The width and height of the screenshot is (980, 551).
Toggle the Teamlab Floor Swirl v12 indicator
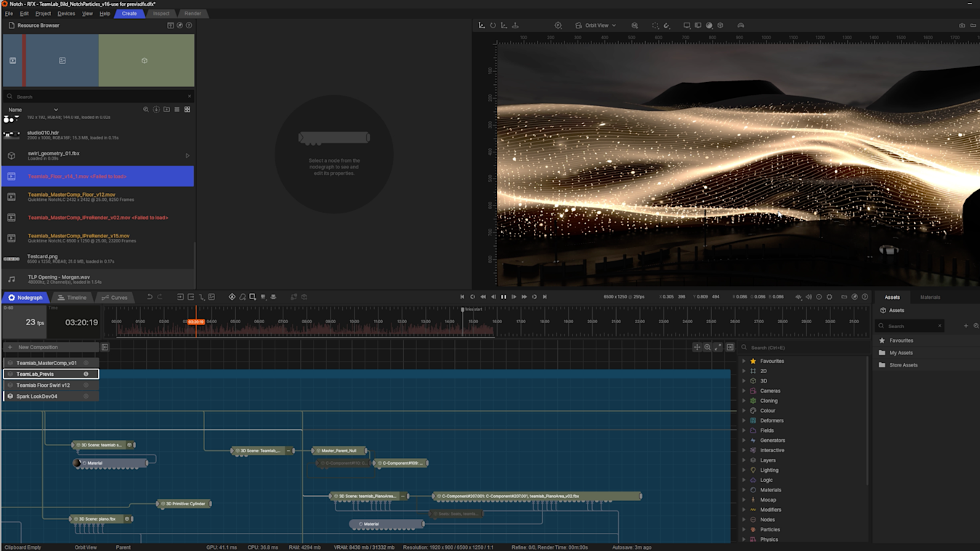pyautogui.click(x=86, y=385)
